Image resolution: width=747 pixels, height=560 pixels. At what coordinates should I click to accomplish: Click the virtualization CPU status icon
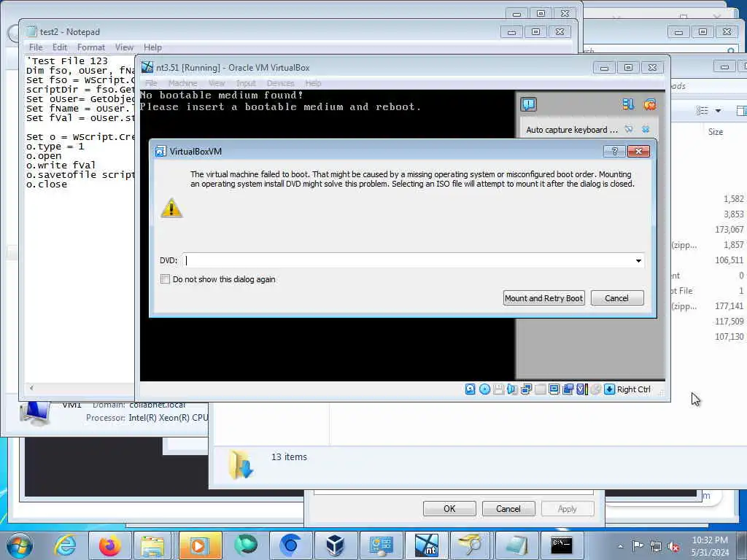(581, 389)
